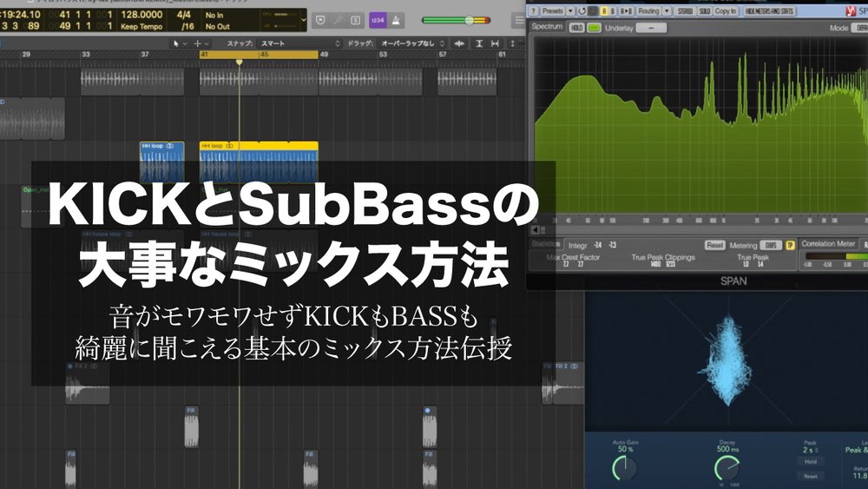Open the list editors icon in control bar

point(519,20)
